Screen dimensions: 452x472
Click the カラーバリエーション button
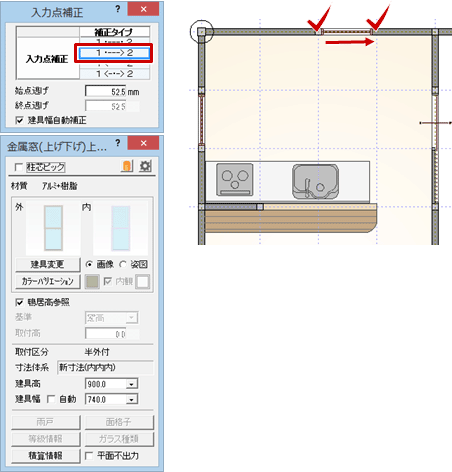coord(48,281)
